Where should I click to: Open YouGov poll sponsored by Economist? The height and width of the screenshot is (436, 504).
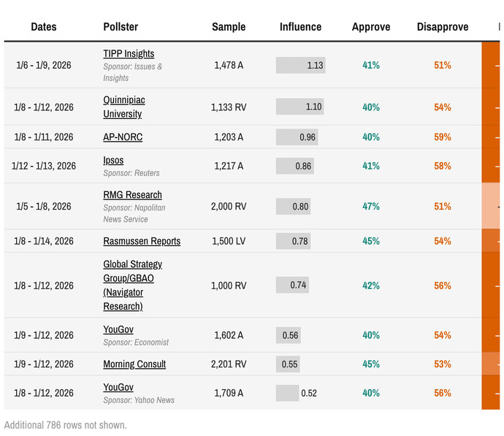[118, 329]
